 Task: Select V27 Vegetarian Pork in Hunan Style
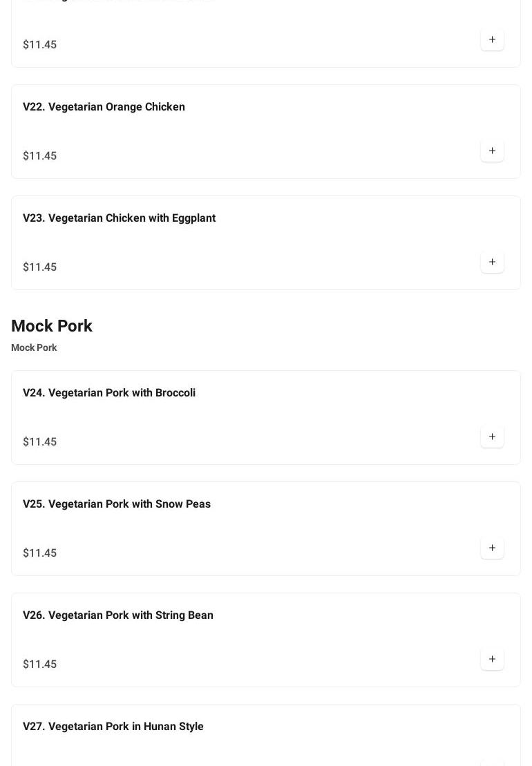click(x=113, y=727)
